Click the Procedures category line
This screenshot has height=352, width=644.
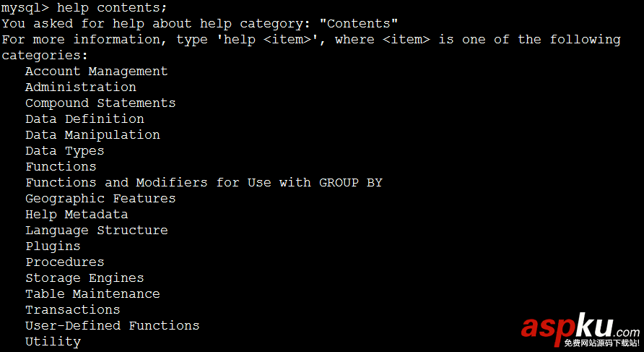click(x=64, y=262)
